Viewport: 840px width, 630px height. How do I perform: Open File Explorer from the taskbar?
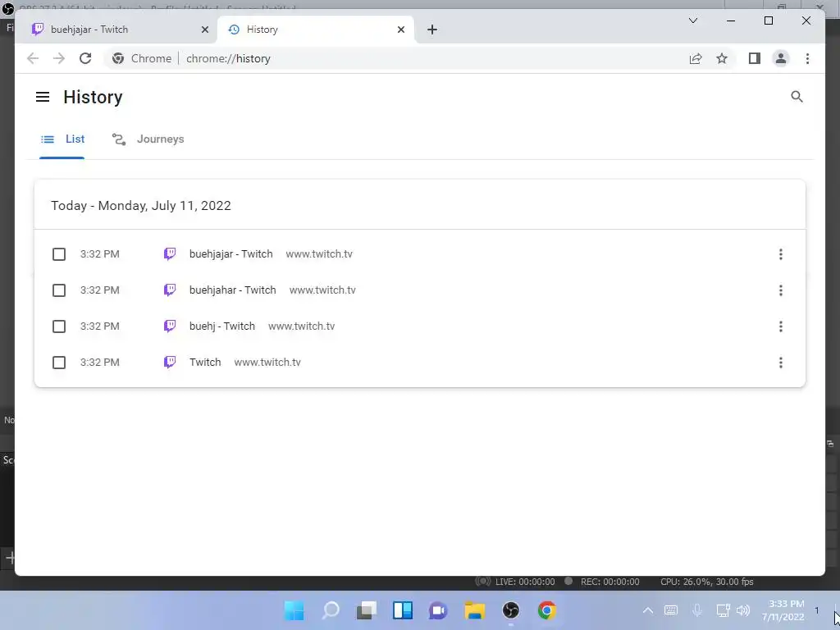click(x=475, y=610)
